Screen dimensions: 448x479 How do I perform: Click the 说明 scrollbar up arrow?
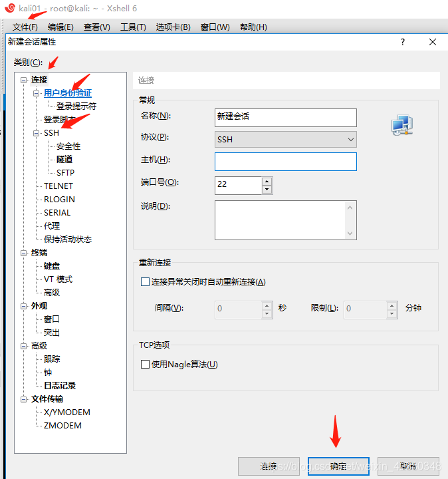point(350,208)
